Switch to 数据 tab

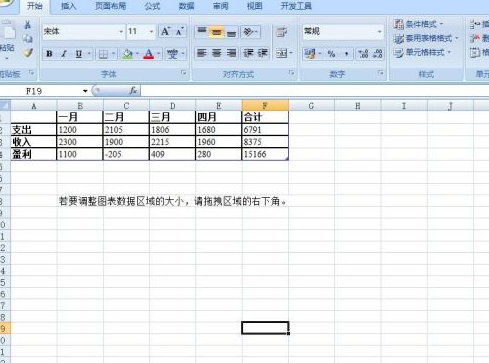186,6
